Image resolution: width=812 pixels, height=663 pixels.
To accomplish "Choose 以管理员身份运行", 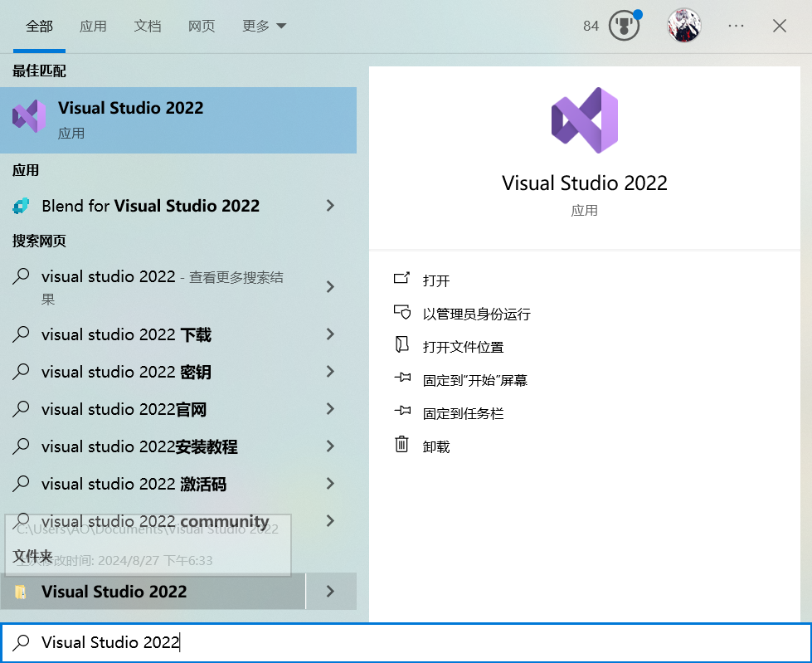I will (476, 314).
